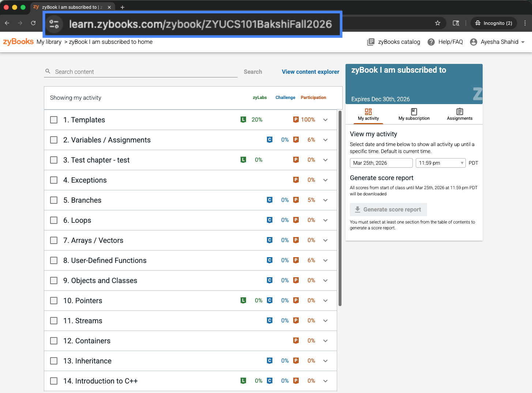Click browser forward arrow
532x393 pixels.
point(20,23)
